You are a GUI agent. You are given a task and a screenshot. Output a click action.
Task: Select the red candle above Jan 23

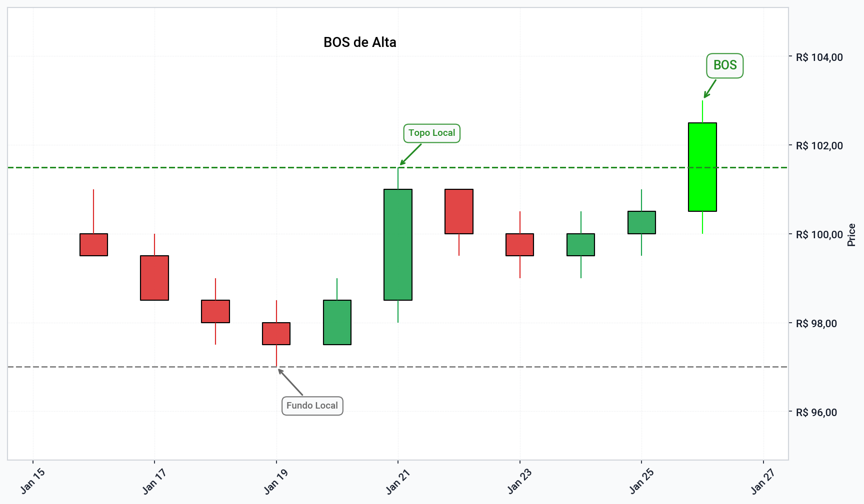[519, 244]
